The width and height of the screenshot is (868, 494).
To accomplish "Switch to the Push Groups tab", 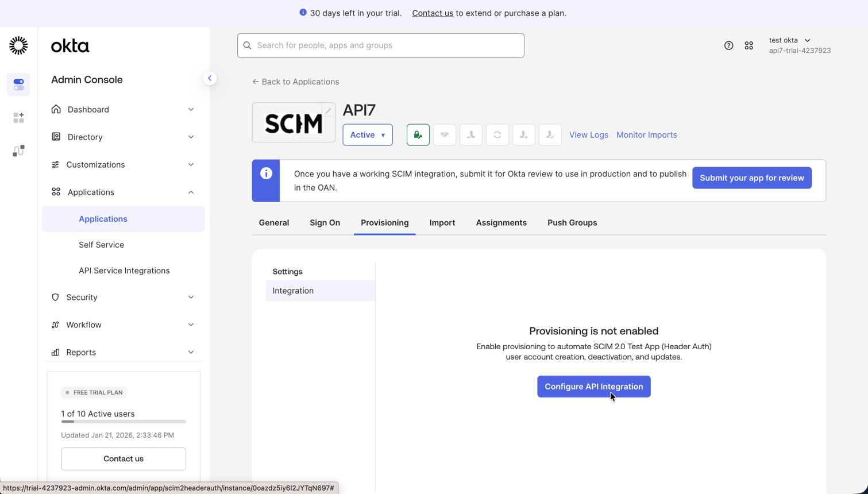I will 572,222.
